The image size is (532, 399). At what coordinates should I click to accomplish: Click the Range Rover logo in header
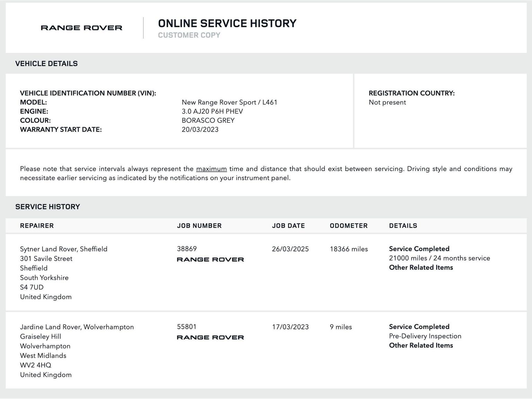tap(81, 28)
